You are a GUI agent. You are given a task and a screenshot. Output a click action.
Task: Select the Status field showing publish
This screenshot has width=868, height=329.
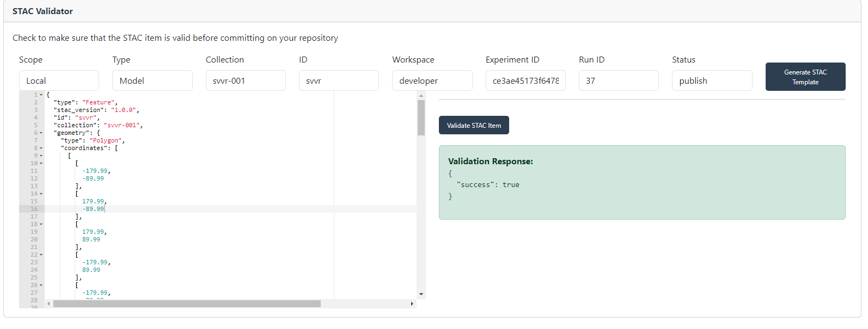point(712,80)
